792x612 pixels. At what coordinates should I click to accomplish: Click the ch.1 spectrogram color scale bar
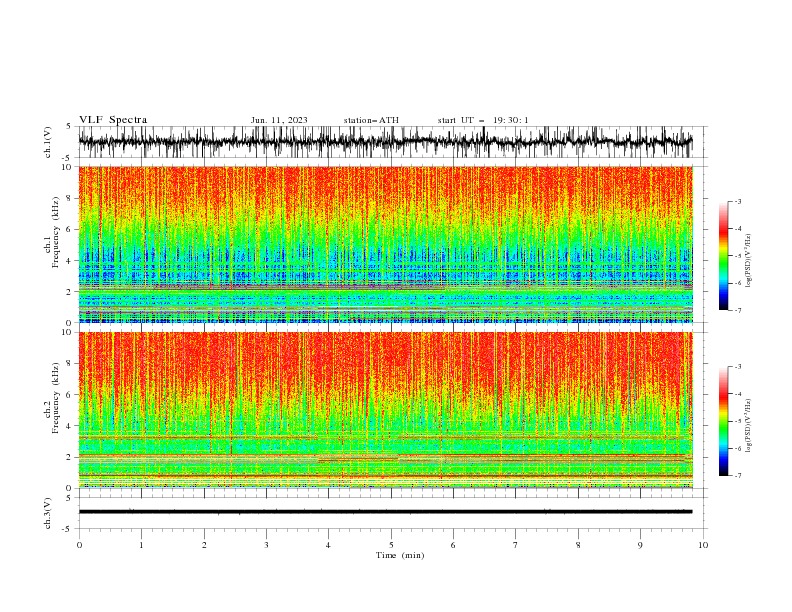pos(723,255)
